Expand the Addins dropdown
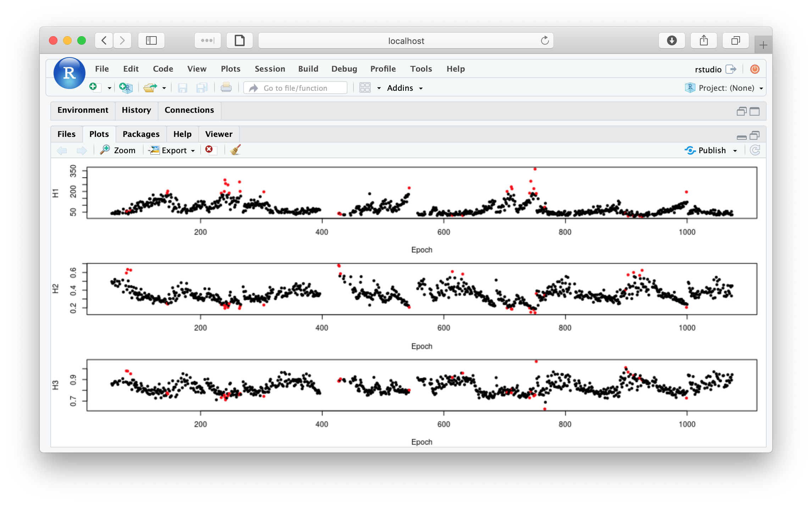812x505 pixels. point(405,88)
